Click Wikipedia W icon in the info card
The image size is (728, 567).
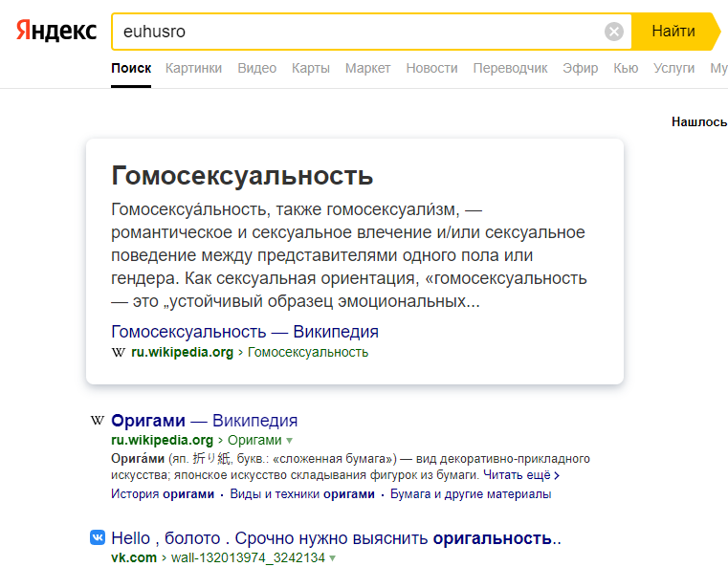119,352
